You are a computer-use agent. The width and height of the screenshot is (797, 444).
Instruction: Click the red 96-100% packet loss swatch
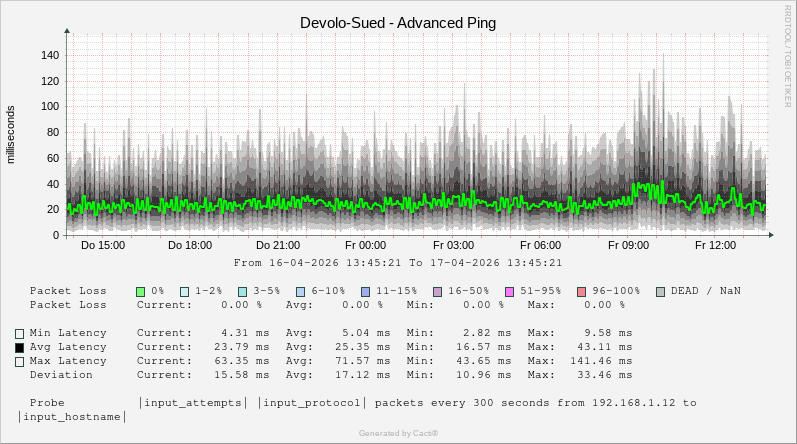click(581, 291)
